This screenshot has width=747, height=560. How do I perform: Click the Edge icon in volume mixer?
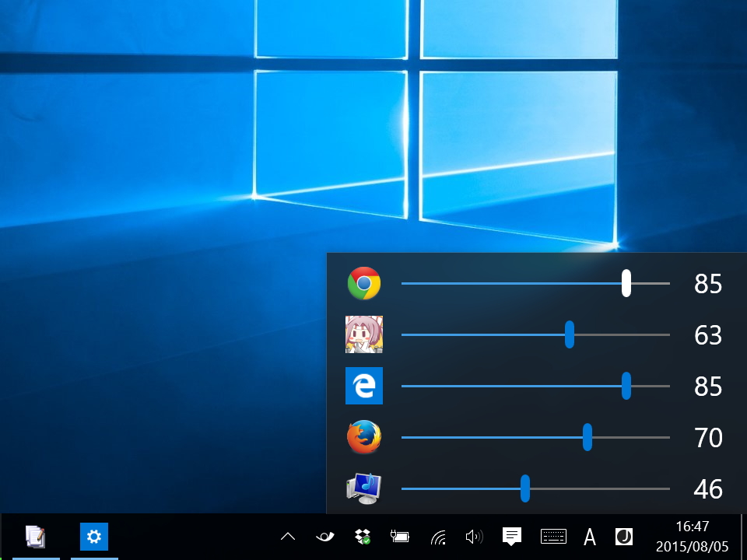click(364, 386)
